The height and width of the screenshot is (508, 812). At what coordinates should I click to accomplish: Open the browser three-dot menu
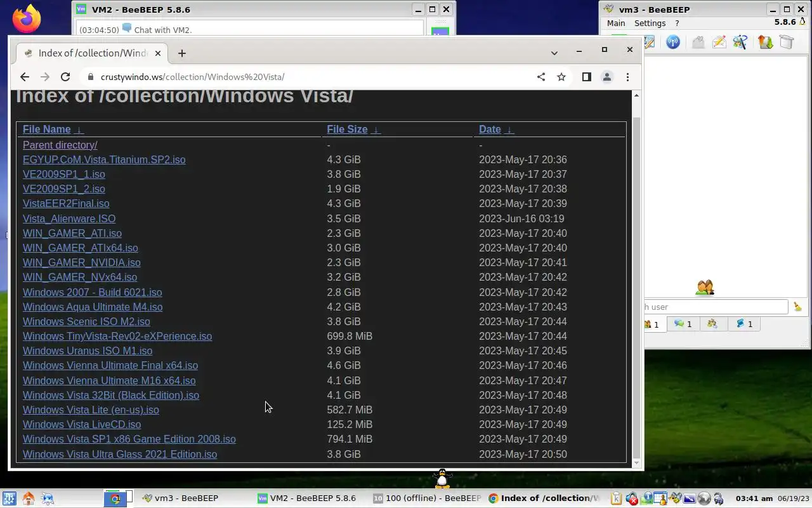point(627,77)
